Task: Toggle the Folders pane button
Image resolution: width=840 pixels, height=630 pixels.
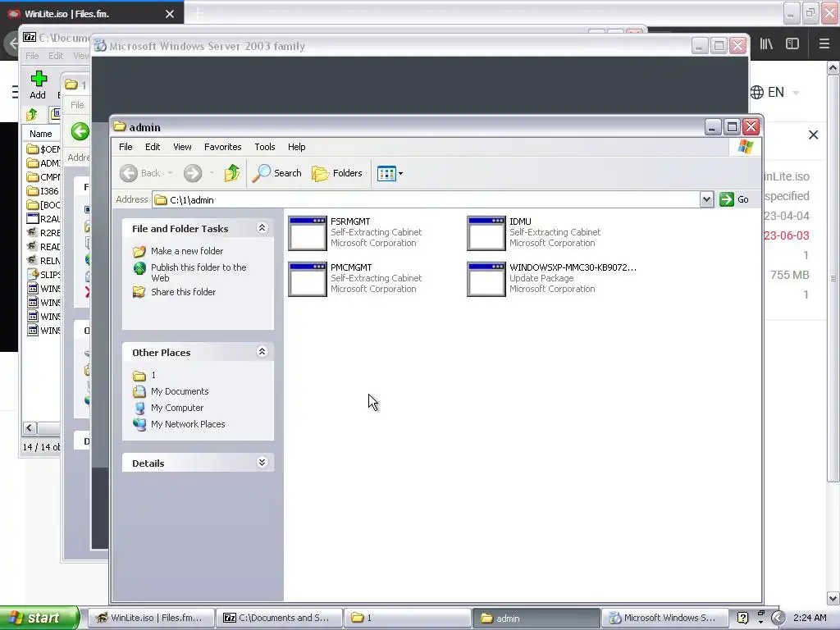Action: [337, 173]
